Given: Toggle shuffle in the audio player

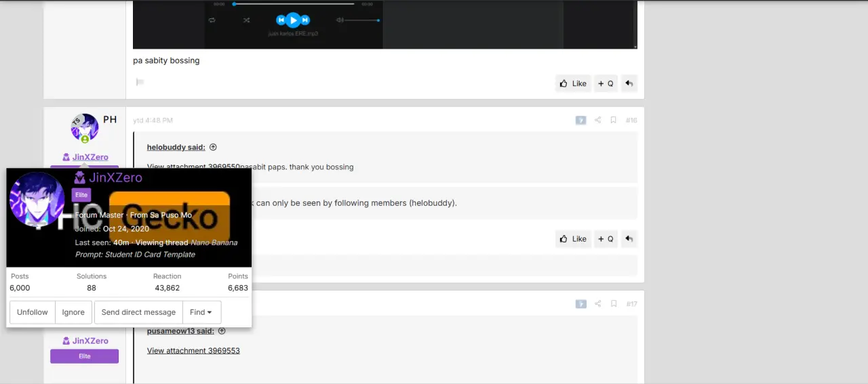Looking at the screenshot, I should click(x=246, y=20).
